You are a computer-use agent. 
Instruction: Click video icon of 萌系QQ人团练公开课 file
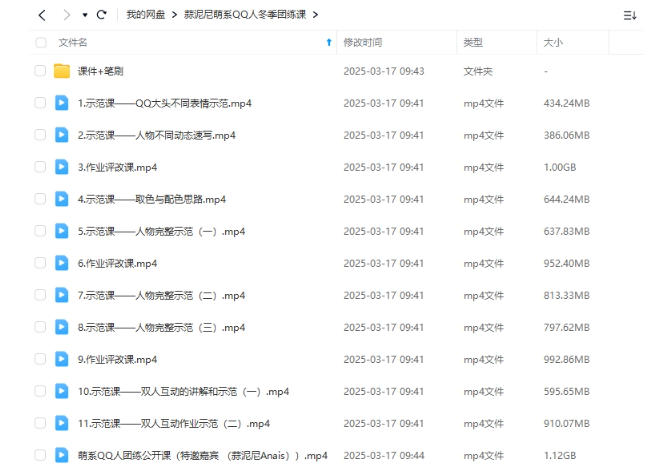(62, 455)
